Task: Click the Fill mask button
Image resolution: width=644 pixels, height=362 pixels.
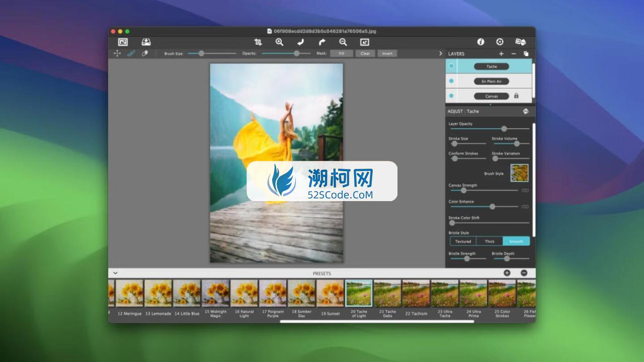Action: point(342,53)
